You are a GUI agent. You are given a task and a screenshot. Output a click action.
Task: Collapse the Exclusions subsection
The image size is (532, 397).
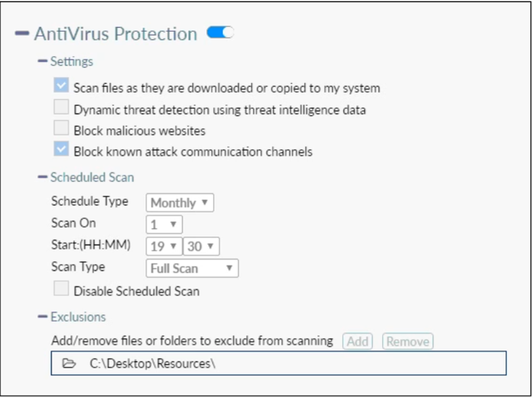coord(43,317)
